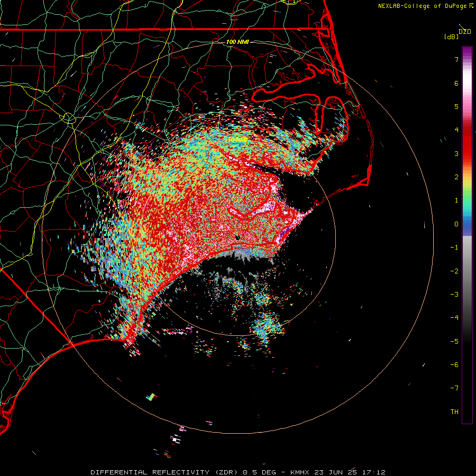Click the -7 scale value

click(x=454, y=388)
